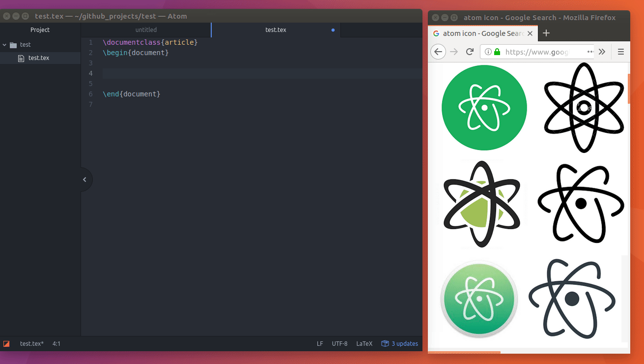Click line number 7 in the gutter
The image size is (644, 364).
[90, 104]
